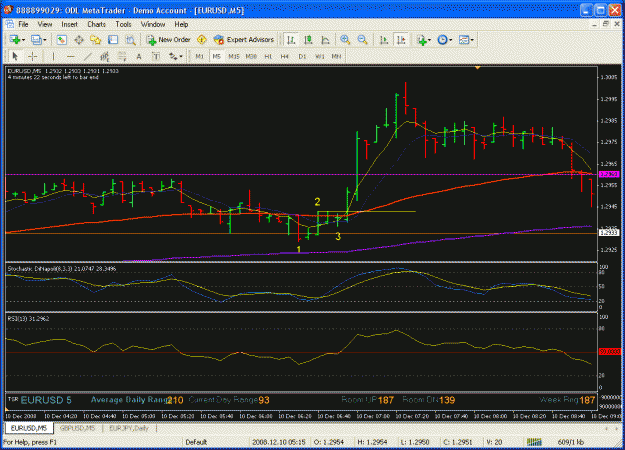The image size is (625, 450).
Task: Open the Insert menu
Action: [x=69, y=24]
